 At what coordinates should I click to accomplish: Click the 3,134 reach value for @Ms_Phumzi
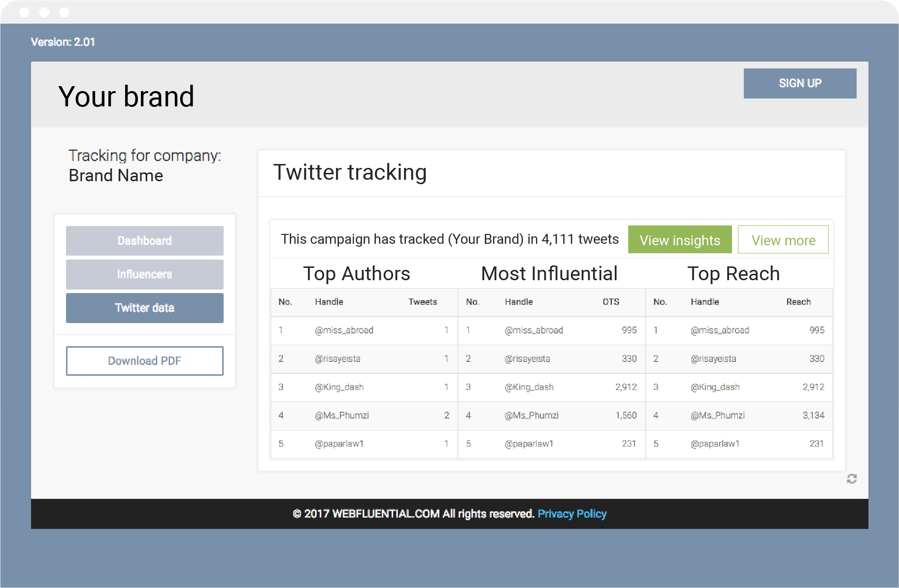click(x=813, y=415)
